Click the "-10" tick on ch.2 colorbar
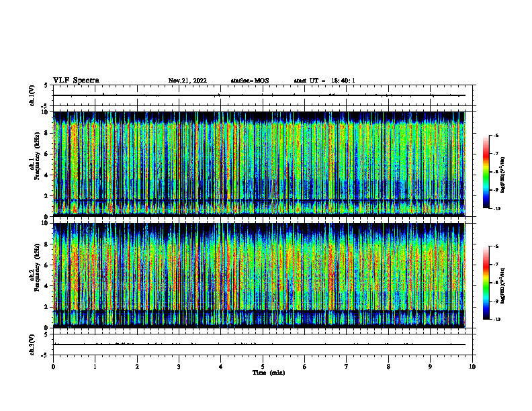This screenshot has width=532, height=411. pyautogui.click(x=496, y=320)
